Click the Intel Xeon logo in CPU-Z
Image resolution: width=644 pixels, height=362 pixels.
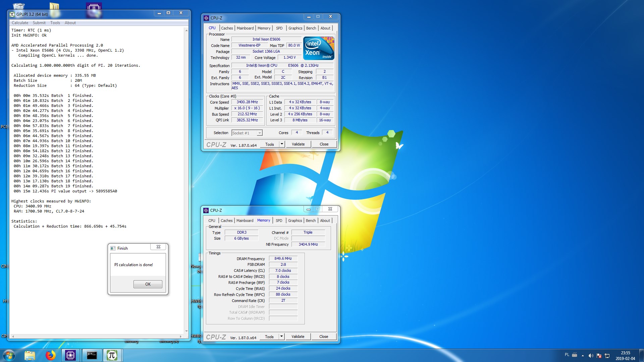pyautogui.click(x=319, y=48)
